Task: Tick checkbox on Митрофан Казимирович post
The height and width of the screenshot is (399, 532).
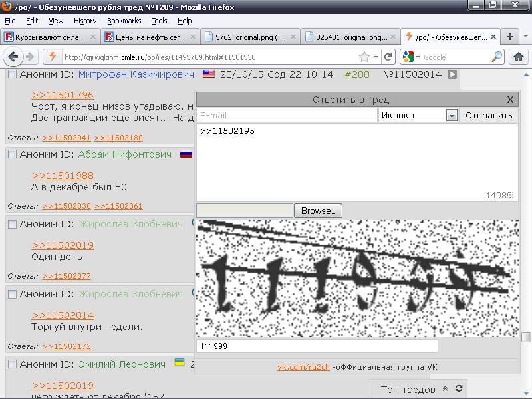Action: tap(12, 74)
